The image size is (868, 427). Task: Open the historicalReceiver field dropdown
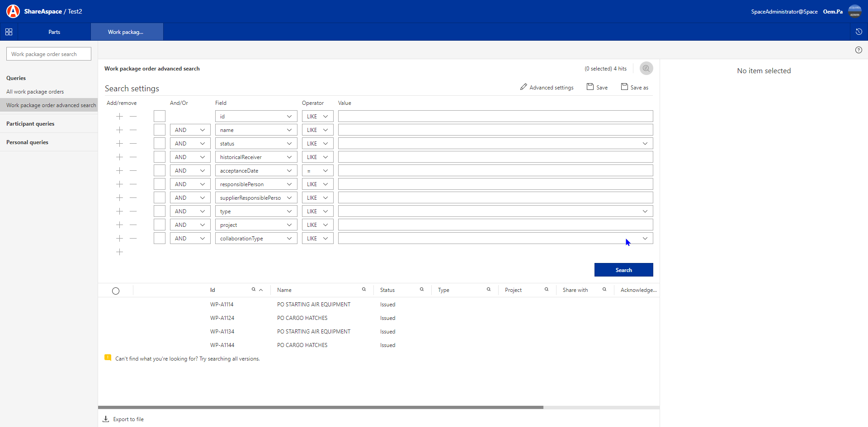(256, 157)
